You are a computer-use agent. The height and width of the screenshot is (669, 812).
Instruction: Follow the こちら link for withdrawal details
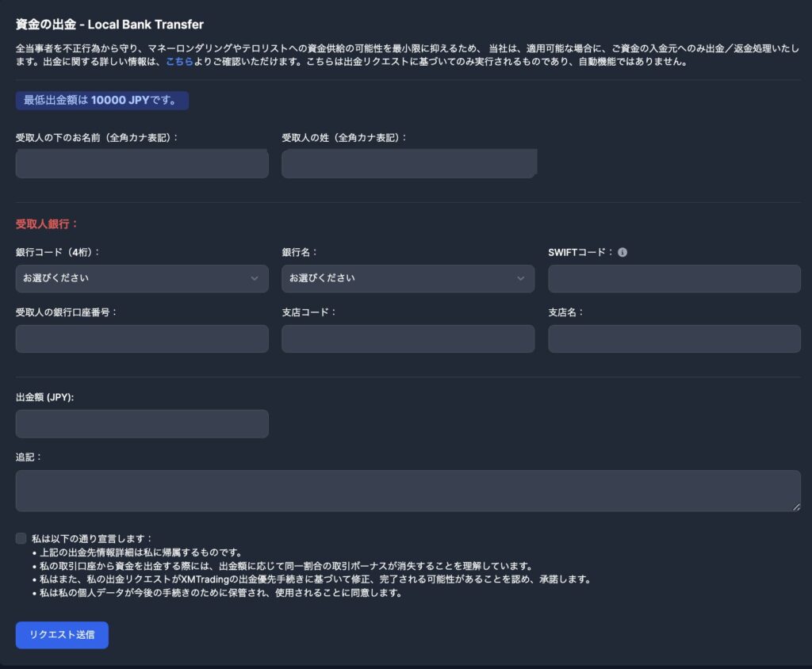[179, 61]
